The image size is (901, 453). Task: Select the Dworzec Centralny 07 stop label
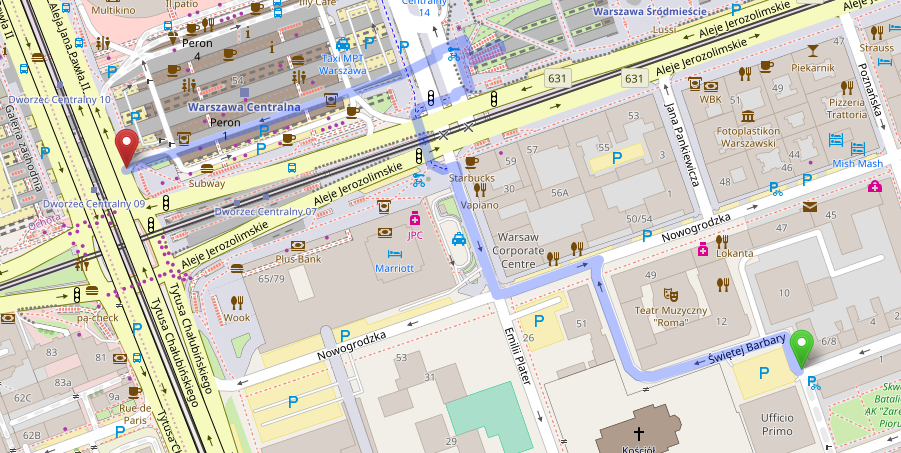(265, 211)
